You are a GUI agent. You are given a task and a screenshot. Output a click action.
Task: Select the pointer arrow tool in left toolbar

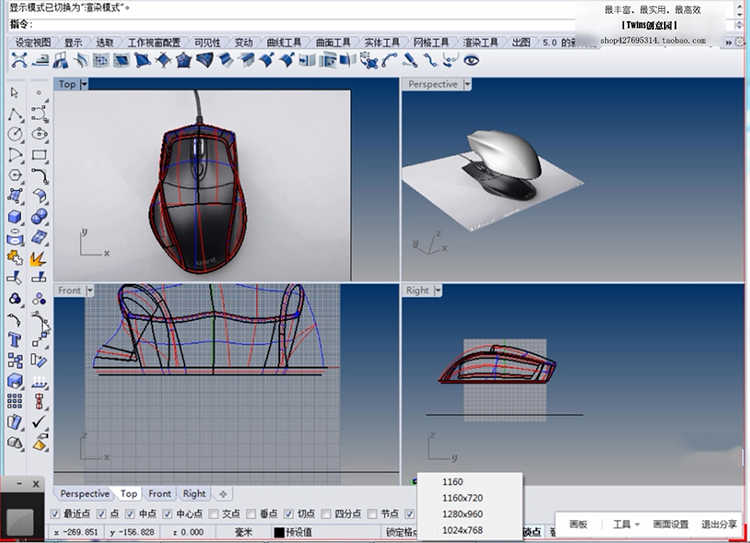click(15, 93)
